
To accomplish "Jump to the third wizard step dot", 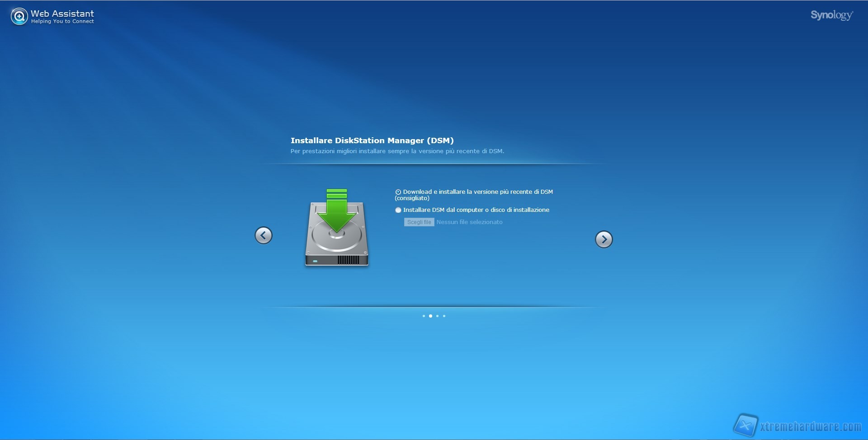I will pyautogui.click(x=437, y=316).
